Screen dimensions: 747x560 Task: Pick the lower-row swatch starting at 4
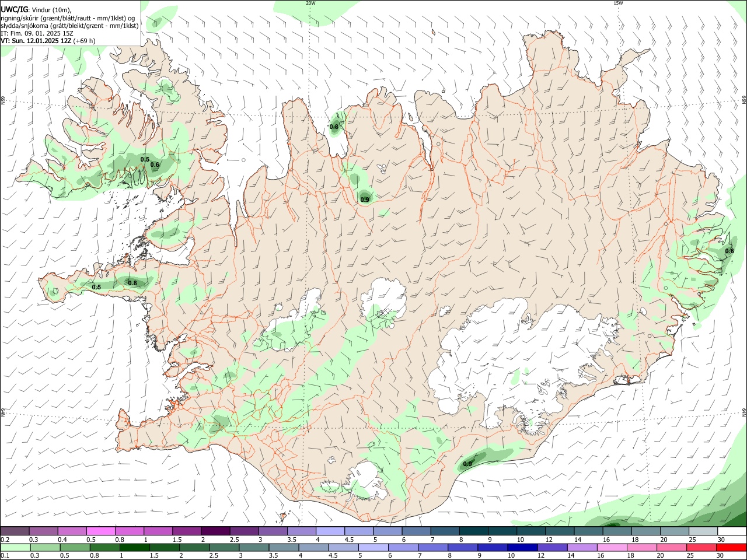click(x=314, y=548)
